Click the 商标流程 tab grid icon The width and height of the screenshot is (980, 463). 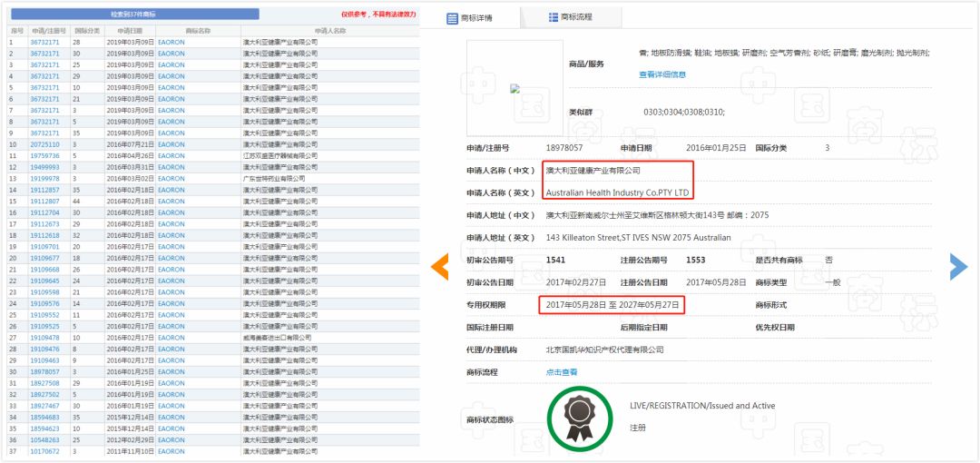tap(554, 17)
